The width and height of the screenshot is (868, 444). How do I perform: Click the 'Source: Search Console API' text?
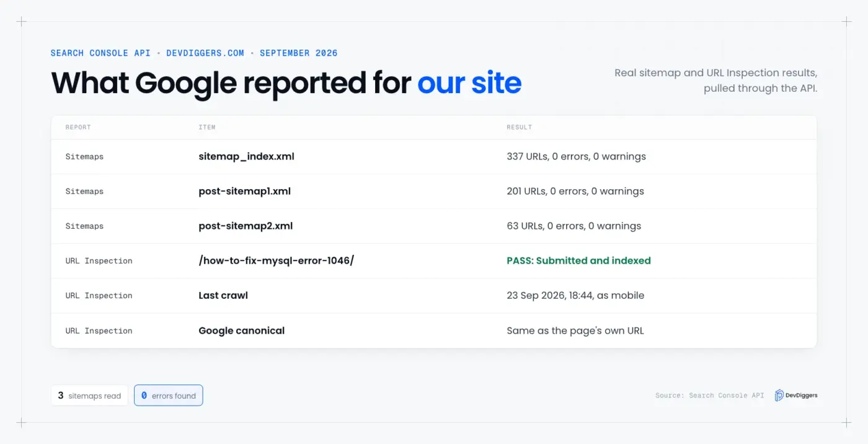point(709,395)
